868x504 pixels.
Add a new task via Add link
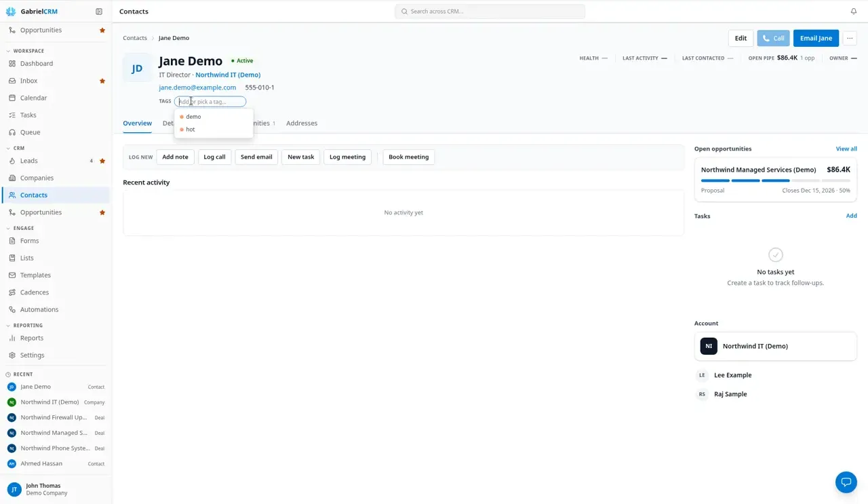click(x=851, y=216)
